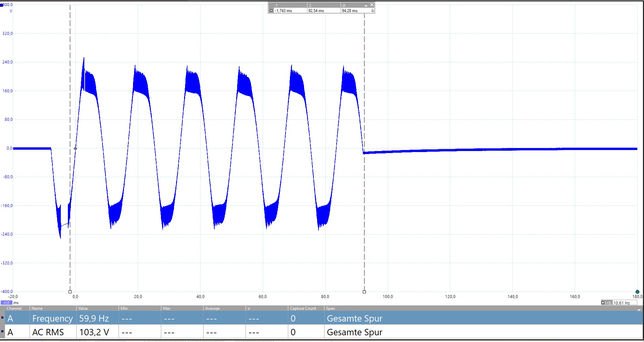The height and width of the screenshot is (342, 644).
Task: Click the Value column header
Action: coord(83,308)
